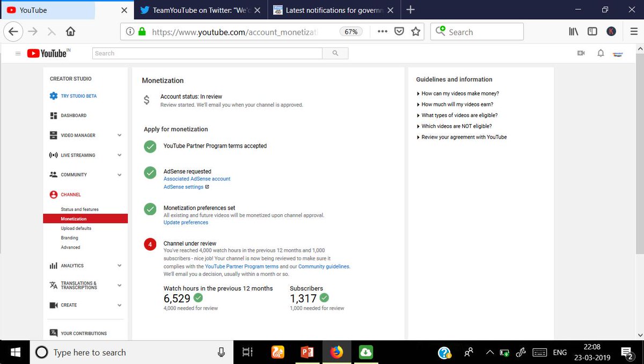Click the 67% zoom level badge

tap(351, 32)
